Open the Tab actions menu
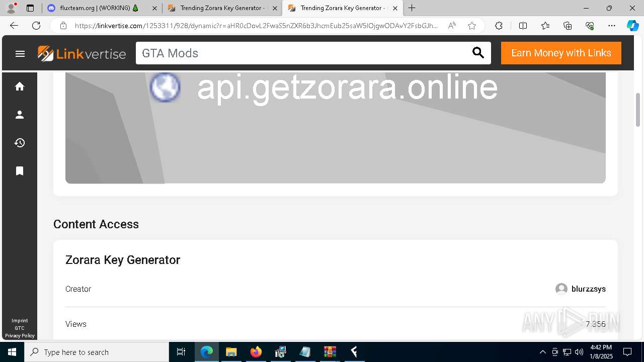 point(30,8)
